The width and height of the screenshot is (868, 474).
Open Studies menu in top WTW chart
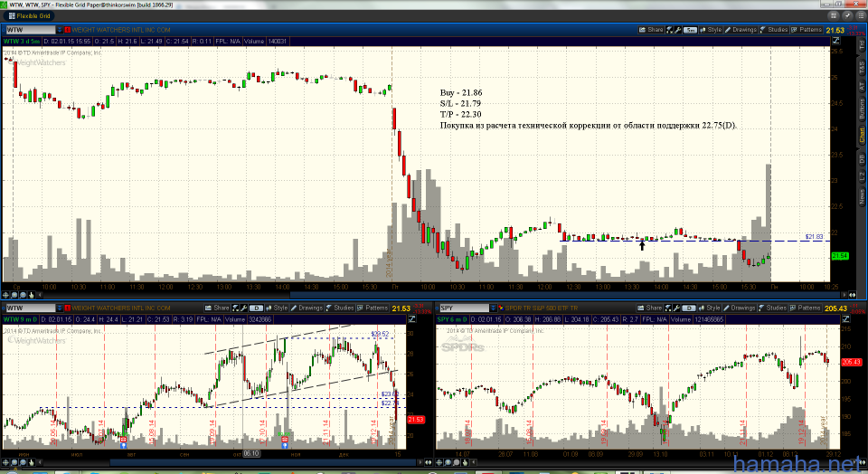pyautogui.click(x=774, y=30)
